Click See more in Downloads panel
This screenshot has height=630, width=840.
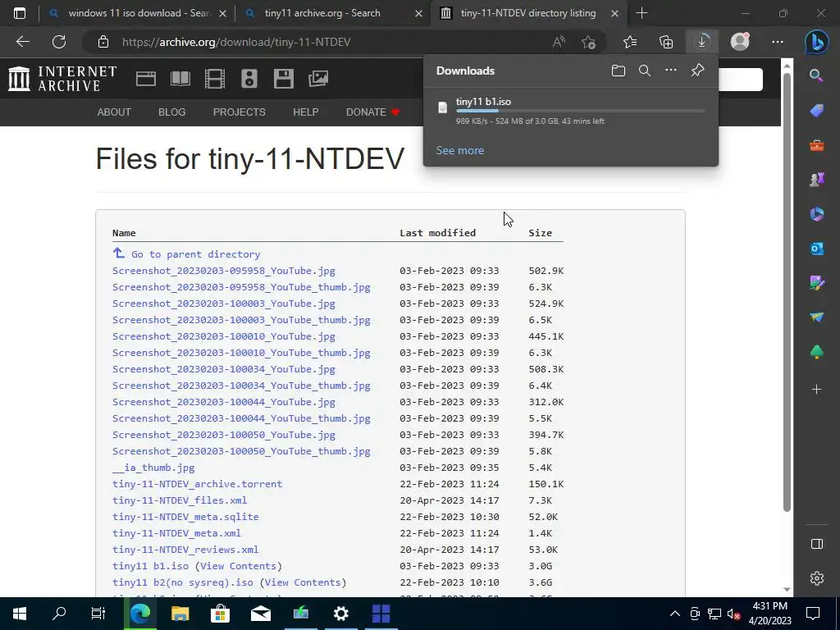coord(459,151)
